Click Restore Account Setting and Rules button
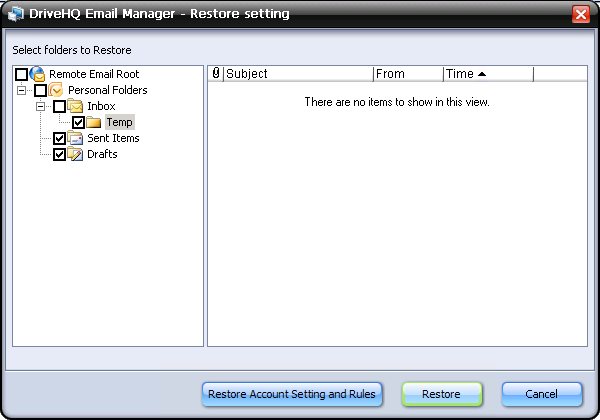Image resolution: width=600 pixels, height=420 pixels. tap(292, 394)
